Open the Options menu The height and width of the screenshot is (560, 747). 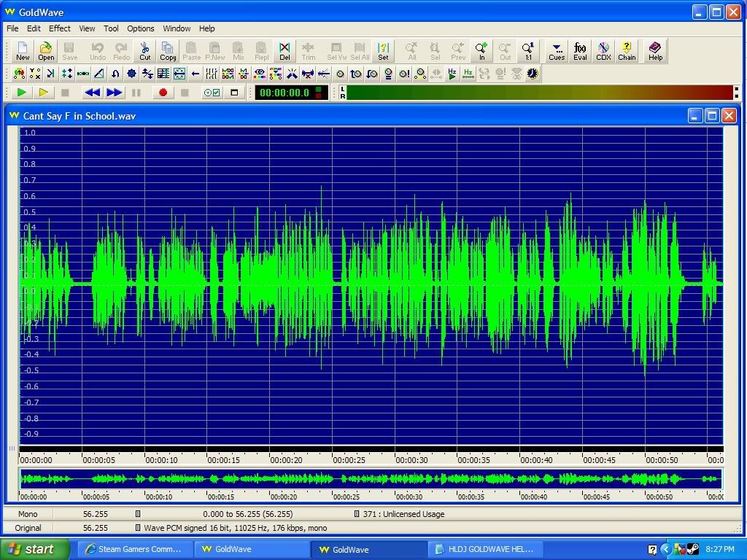[x=141, y=28]
